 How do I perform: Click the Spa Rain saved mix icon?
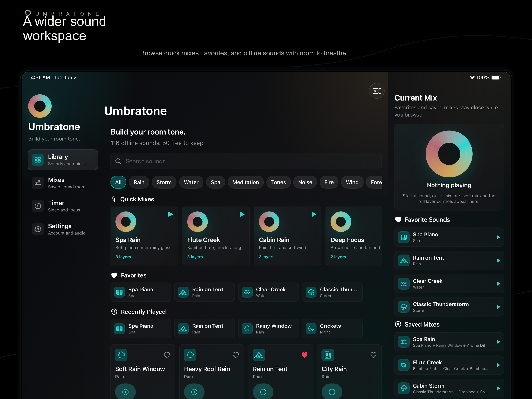pyautogui.click(x=403, y=342)
